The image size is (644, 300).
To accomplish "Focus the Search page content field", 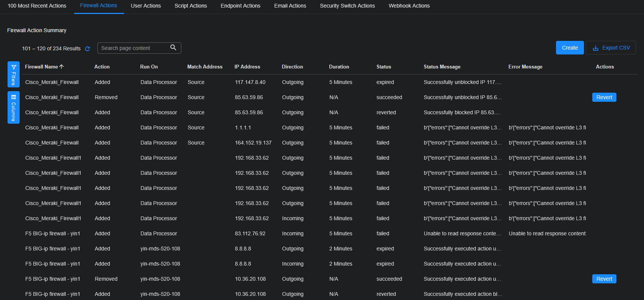I will 134,48.
